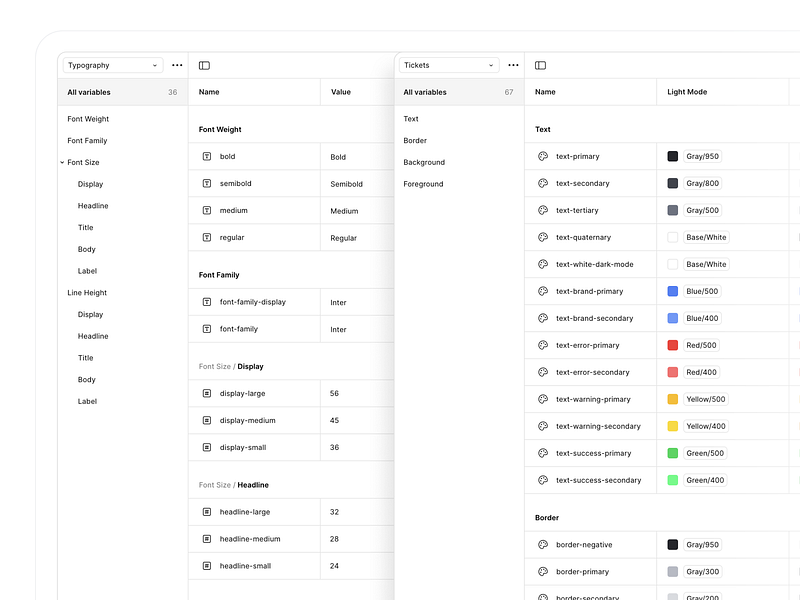Click the Blue/500 color swatch
The width and height of the screenshot is (800, 600).
click(x=672, y=291)
